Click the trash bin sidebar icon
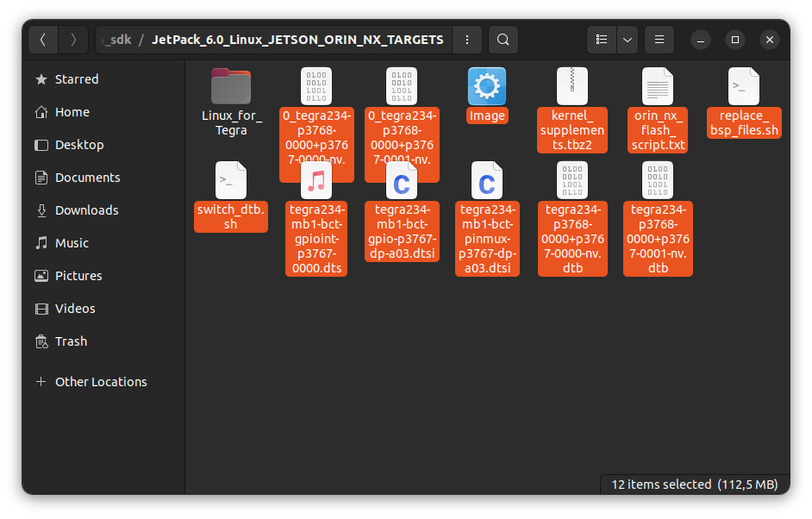The width and height of the screenshot is (812, 519). coord(41,341)
